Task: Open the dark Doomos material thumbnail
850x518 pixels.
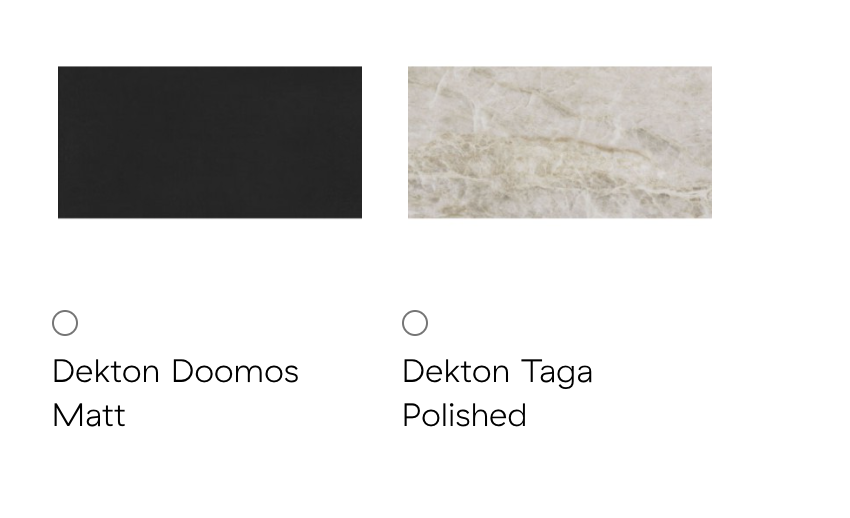Action: point(210,143)
